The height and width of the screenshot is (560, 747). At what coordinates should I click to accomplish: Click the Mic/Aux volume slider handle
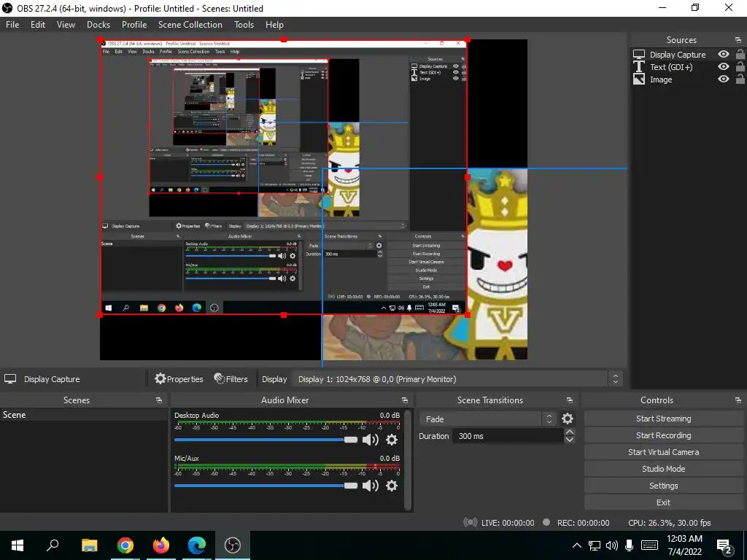(351, 485)
